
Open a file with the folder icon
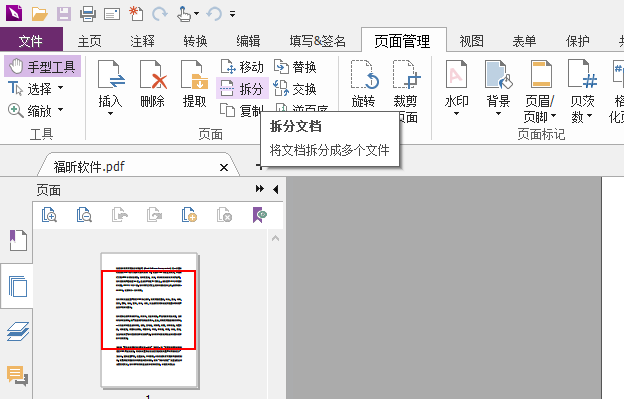(39, 14)
